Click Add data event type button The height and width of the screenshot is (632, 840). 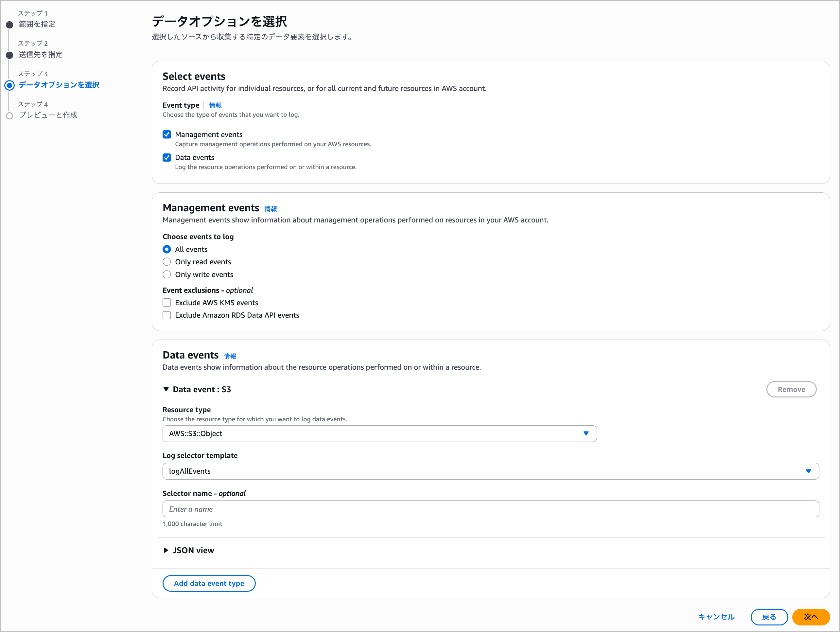tap(209, 583)
